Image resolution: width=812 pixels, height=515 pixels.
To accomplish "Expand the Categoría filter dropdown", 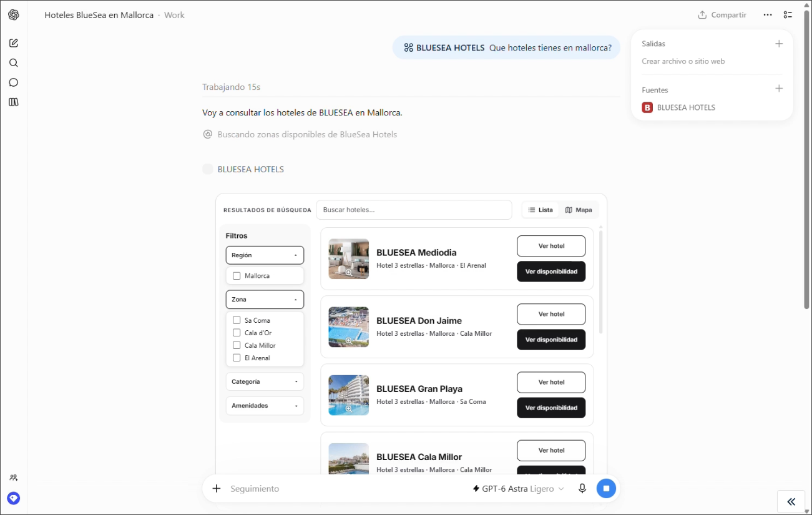I will coord(265,381).
